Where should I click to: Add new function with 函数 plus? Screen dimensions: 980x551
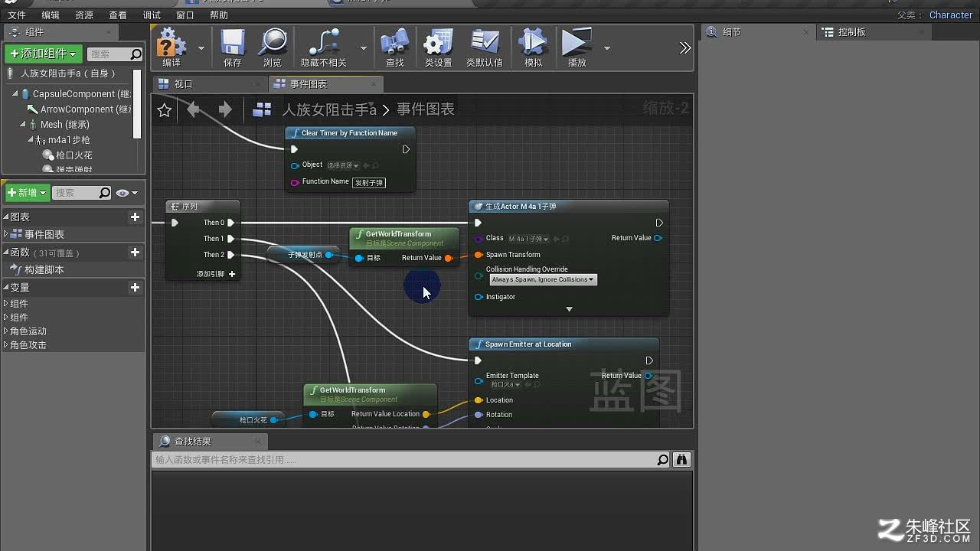coord(135,253)
